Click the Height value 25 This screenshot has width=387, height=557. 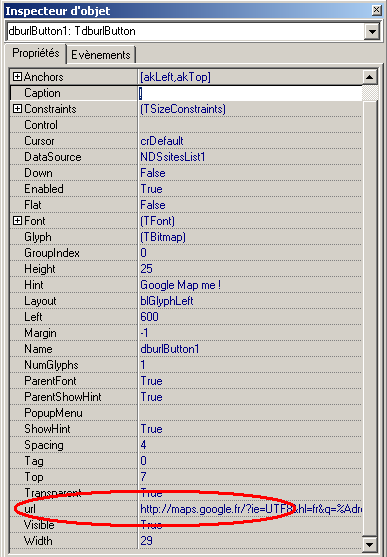(146, 269)
